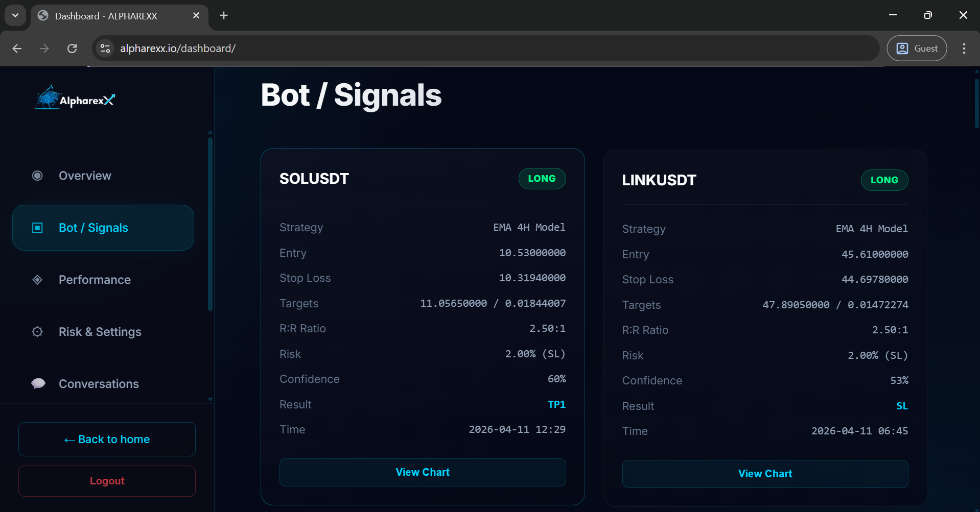Click the LONG badge on SOLUSDT card
The height and width of the screenshot is (512, 980).
(542, 179)
